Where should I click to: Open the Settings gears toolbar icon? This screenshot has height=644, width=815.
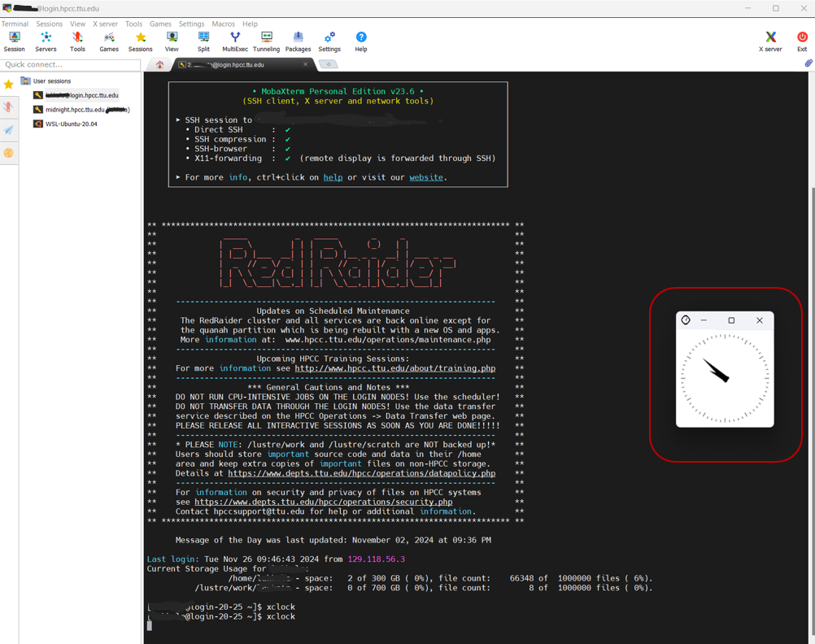click(x=329, y=41)
